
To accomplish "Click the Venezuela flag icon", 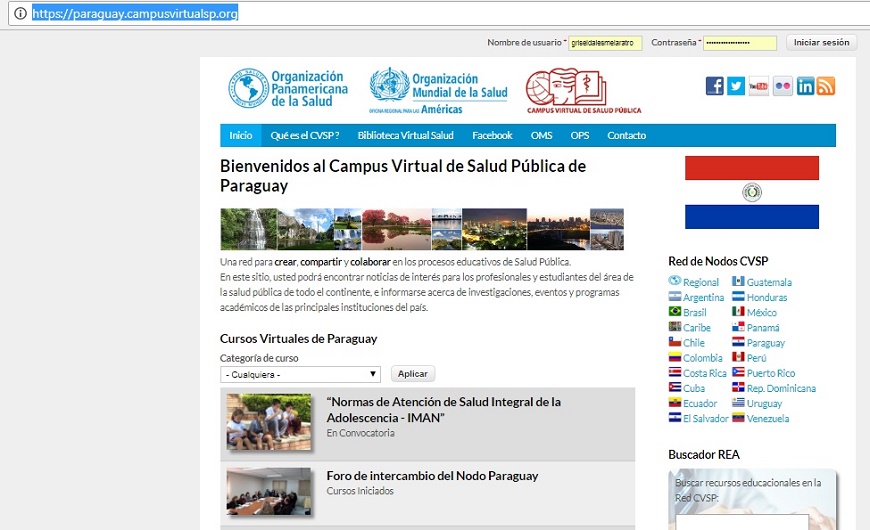I will point(738,417).
